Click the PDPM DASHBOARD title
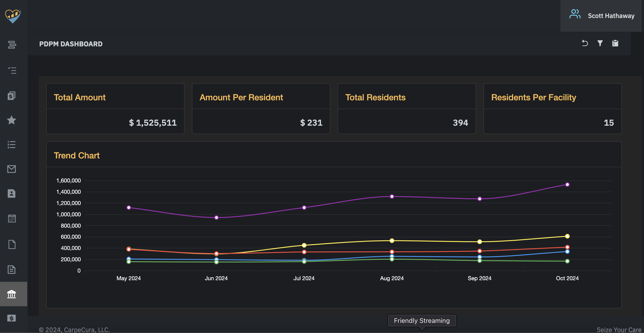This screenshot has height=333, width=644. click(x=71, y=44)
